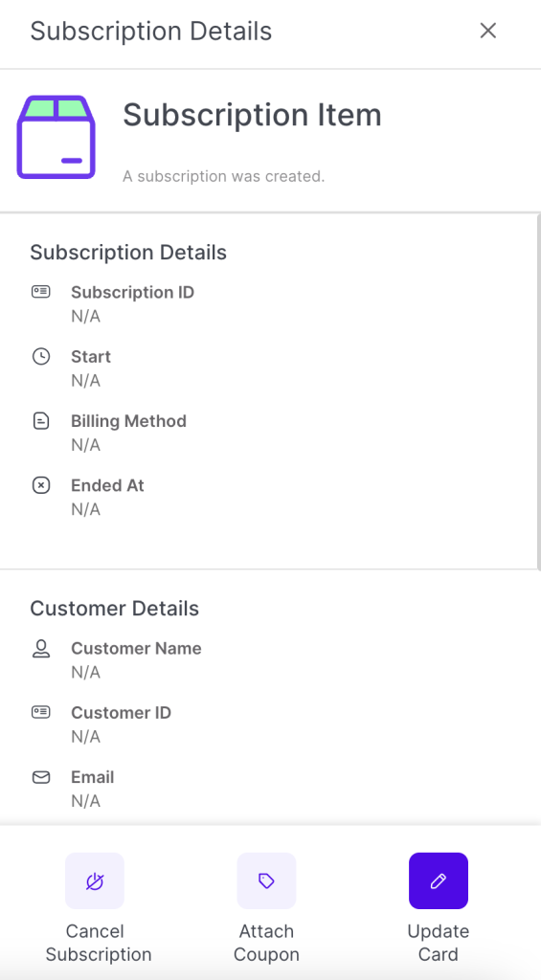Screen dimensions: 541x980
Task: Click the Update Card label
Action: [439, 943]
